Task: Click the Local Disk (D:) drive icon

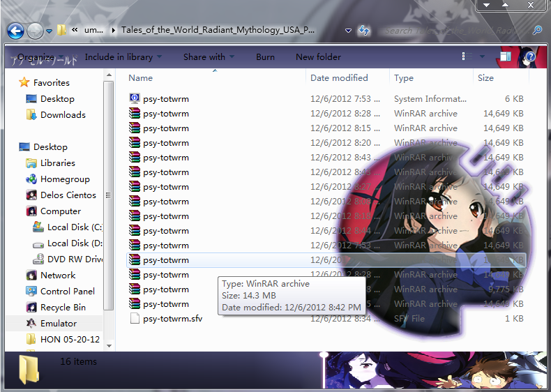Action: coord(38,244)
